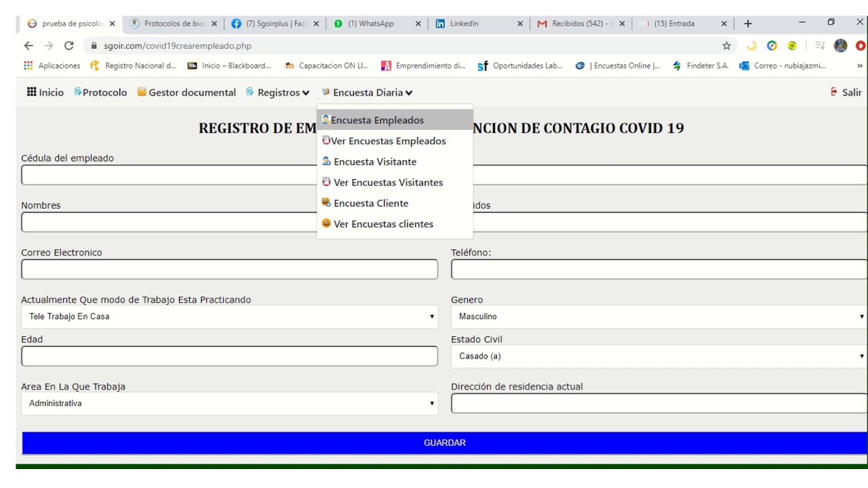Screen dimensions: 868x488
Task: Click the green circular extension icon
Action: (x=791, y=46)
